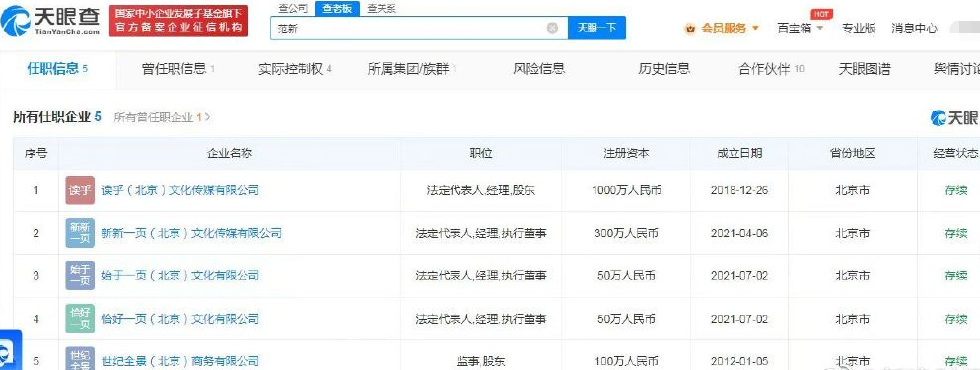
Task: Open company logo 新新一页
Action: click(80, 233)
